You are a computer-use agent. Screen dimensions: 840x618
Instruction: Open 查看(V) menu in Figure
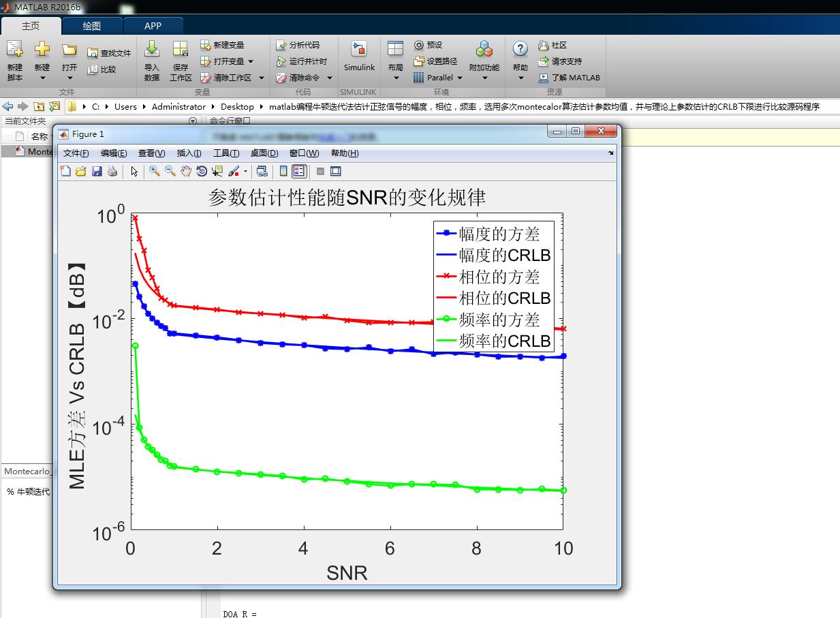pyautogui.click(x=151, y=153)
